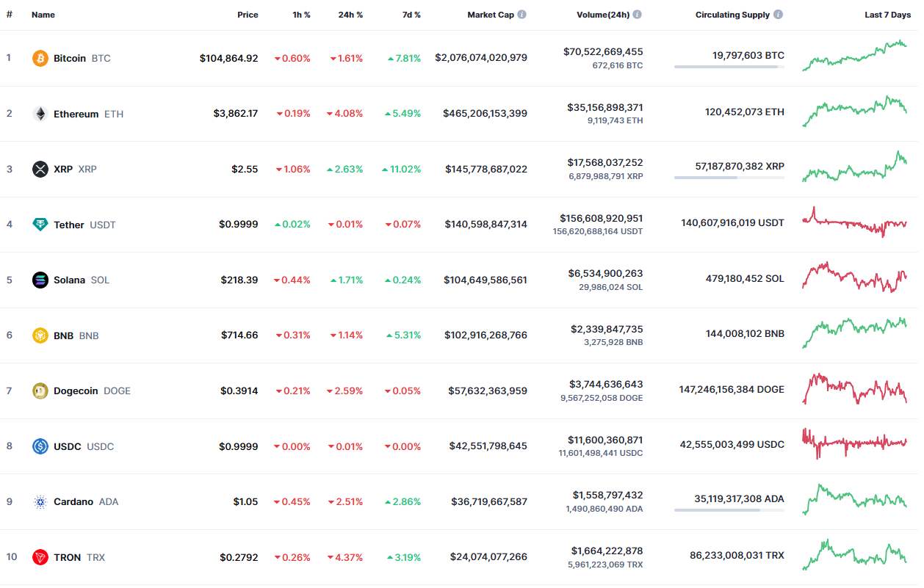
Task: Click Ethereum market cap $465,206,153,399
Action: coord(485,113)
